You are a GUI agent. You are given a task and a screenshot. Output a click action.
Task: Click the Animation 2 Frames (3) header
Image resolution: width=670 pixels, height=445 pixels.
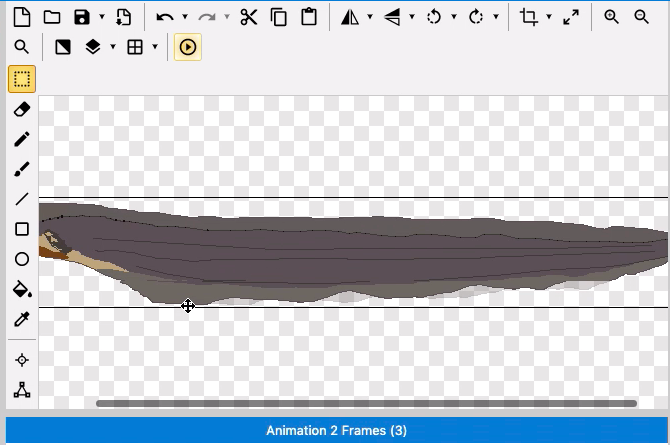336,430
